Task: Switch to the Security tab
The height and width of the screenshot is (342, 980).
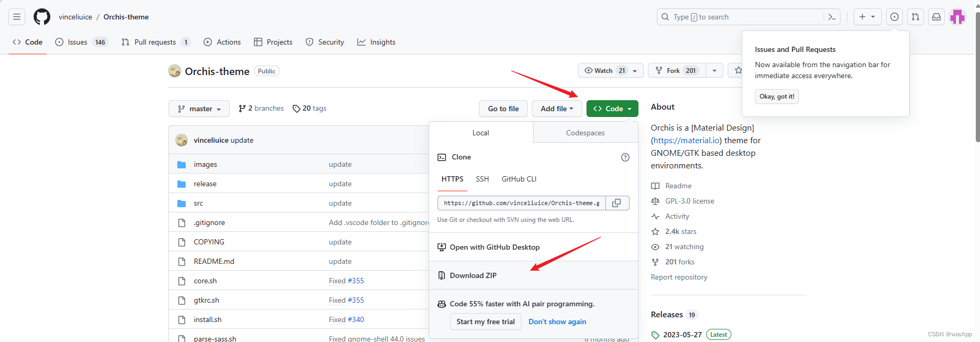Action: (325, 42)
